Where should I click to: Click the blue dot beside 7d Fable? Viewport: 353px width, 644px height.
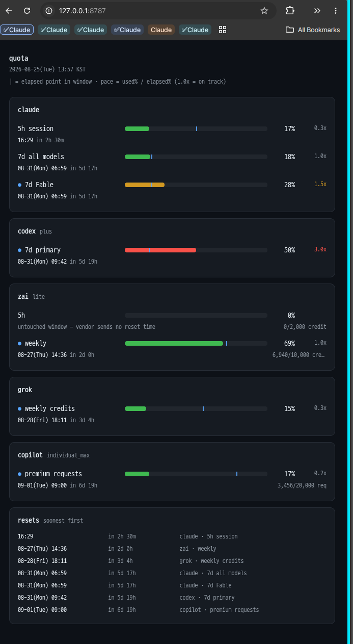tap(20, 185)
